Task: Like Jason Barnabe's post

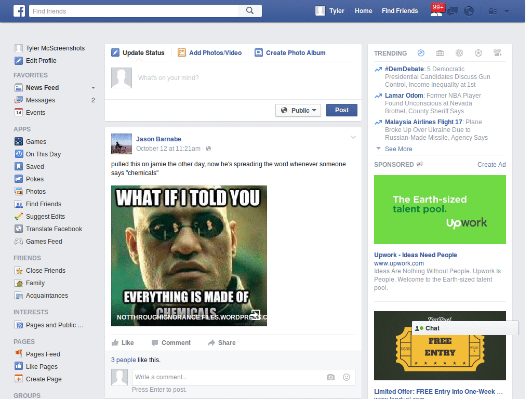Action: pyautogui.click(x=123, y=343)
